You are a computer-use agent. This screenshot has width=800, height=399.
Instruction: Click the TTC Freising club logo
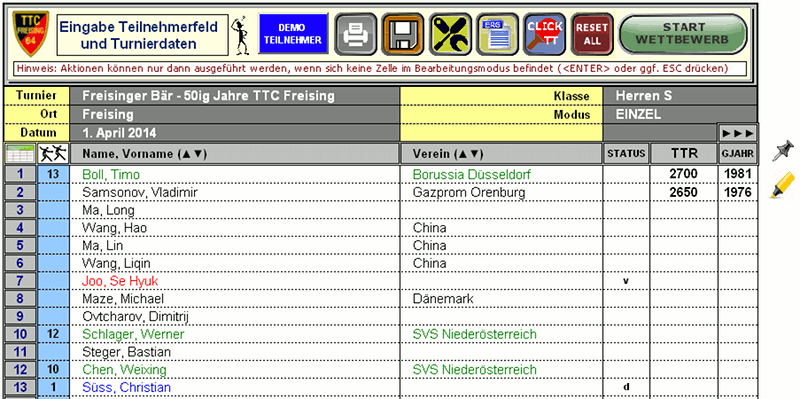[30, 34]
